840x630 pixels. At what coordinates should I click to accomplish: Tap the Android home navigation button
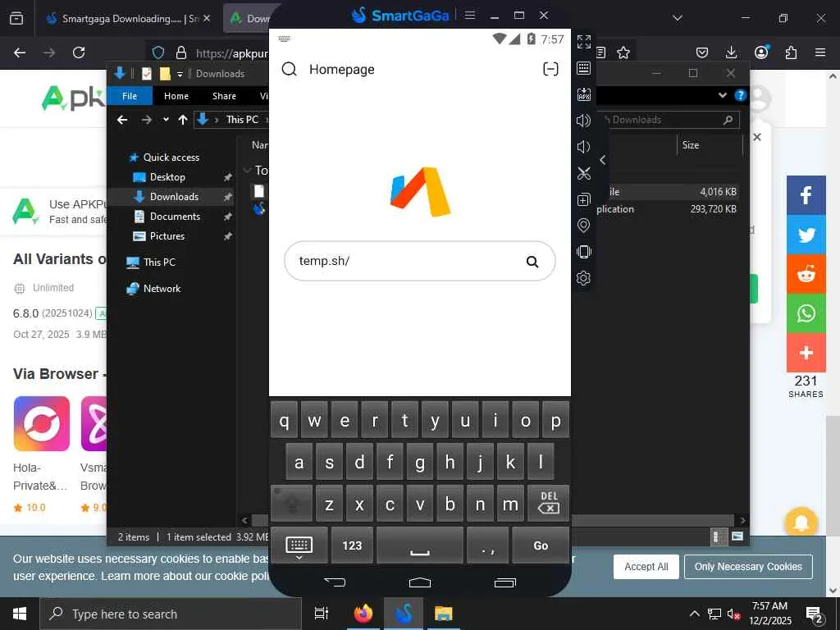[x=419, y=582]
